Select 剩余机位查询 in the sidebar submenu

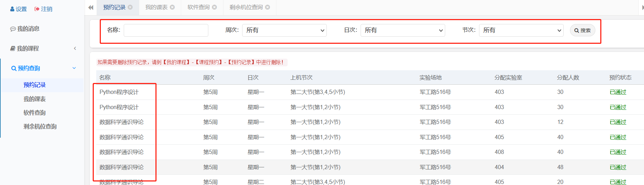click(x=40, y=126)
